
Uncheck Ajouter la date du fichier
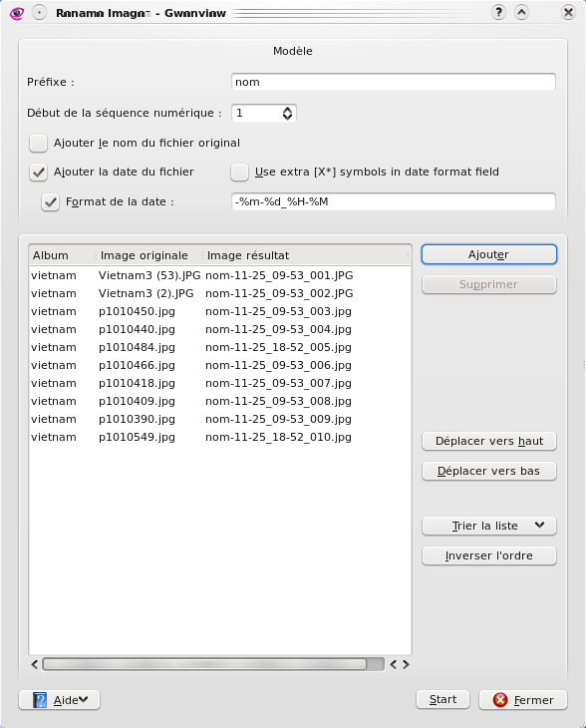coord(39,173)
